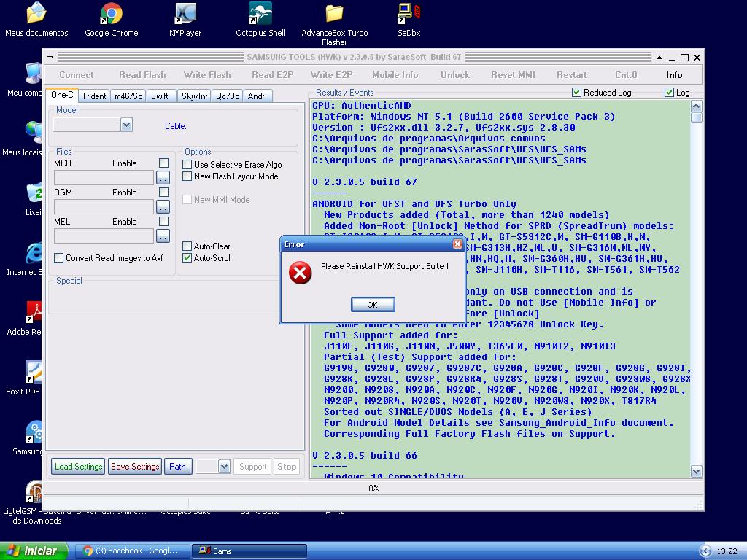Switch to Swift tab

pyautogui.click(x=160, y=96)
